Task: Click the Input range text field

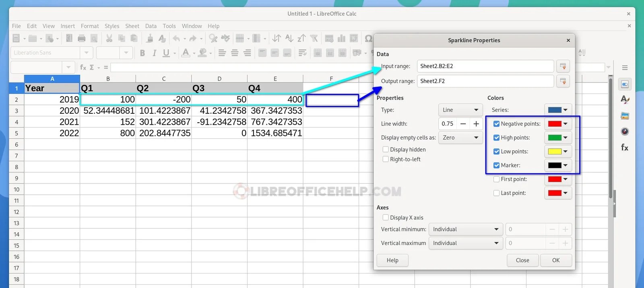Action: [485, 66]
